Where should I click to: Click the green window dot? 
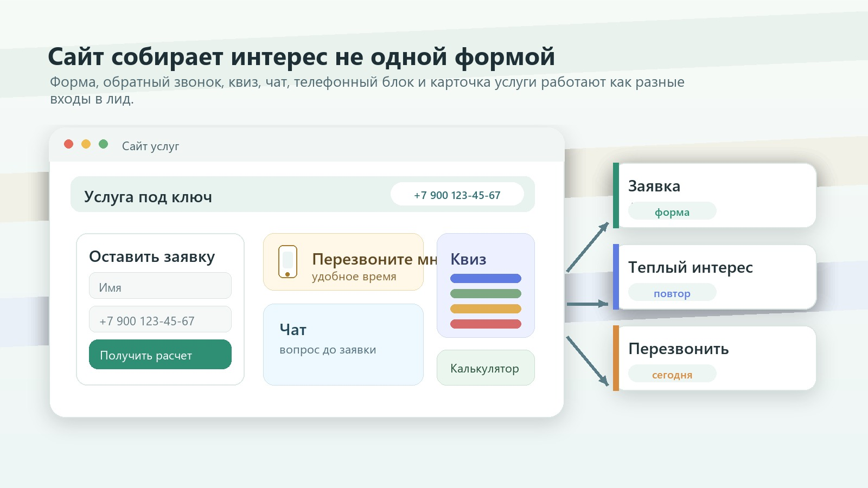(103, 144)
